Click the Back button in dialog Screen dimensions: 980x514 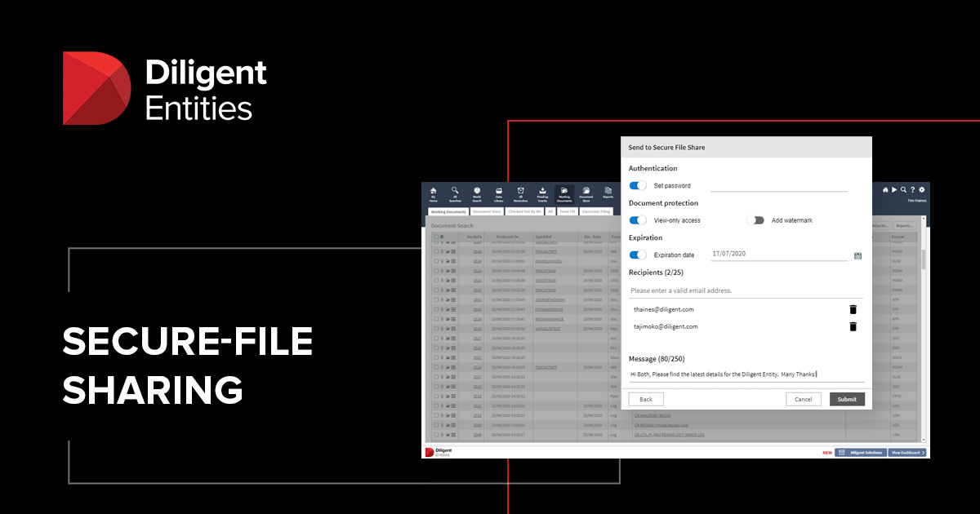[646, 399]
